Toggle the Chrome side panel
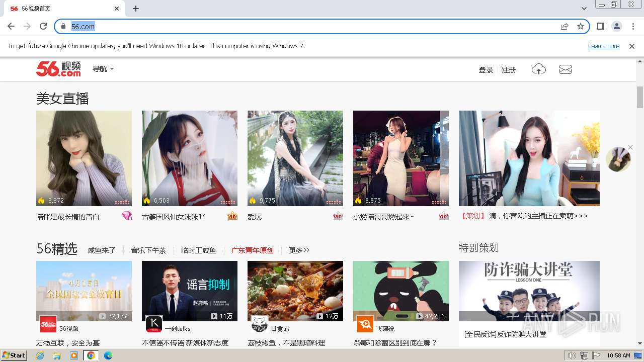The image size is (644, 362). tap(600, 26)
